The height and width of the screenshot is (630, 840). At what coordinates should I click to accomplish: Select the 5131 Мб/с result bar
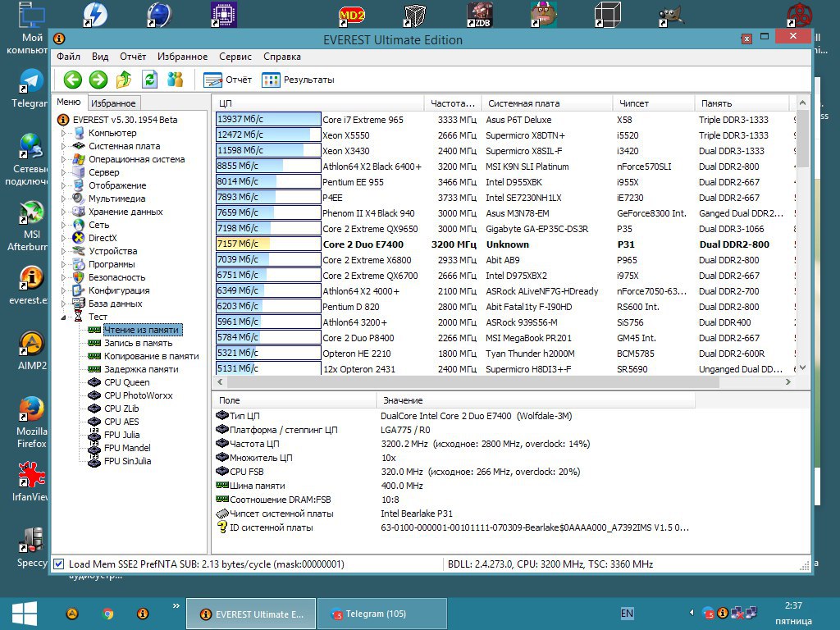[268, 368]
